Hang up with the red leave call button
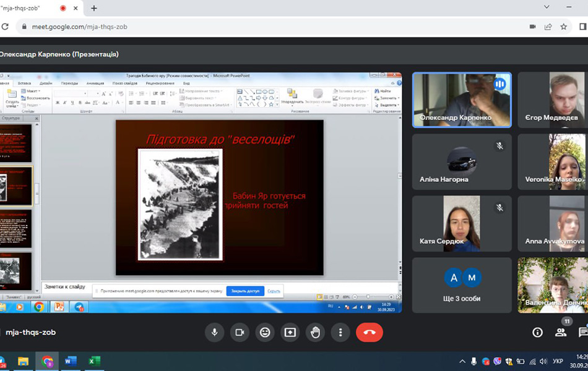This screenshot has height=371, width=588. [370, 333]
